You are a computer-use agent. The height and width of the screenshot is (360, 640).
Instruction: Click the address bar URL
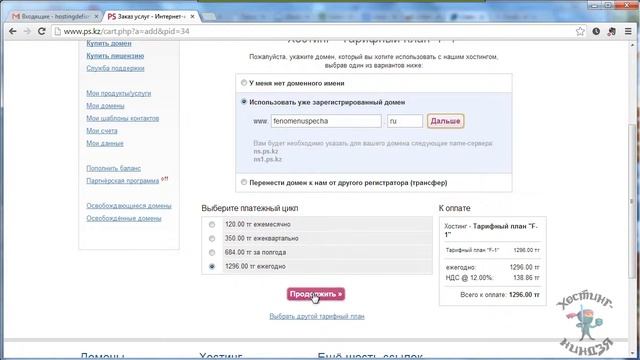[x=127, y=31]
